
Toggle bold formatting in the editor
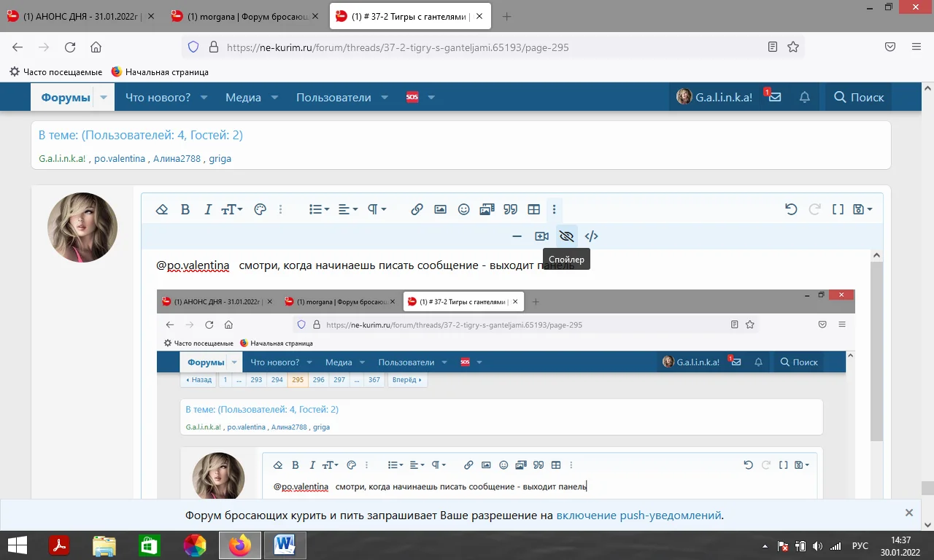tap(185, 209)
